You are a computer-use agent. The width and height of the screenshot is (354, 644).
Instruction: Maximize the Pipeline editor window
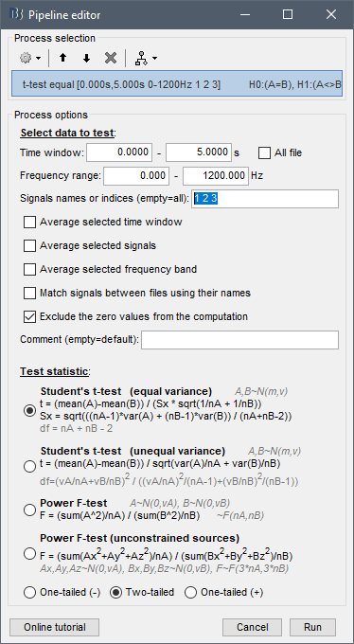pyautogui.click(x=288, y=15)
